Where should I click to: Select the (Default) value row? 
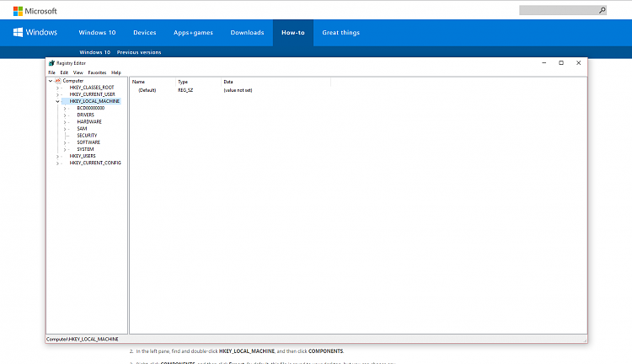pyautogui.click(x=147, y=90)
